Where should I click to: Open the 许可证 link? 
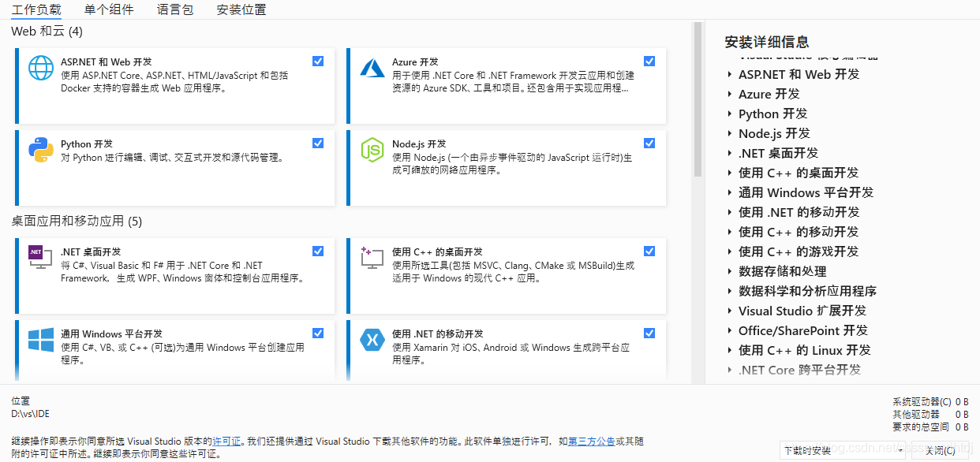(x=226, y=440)
